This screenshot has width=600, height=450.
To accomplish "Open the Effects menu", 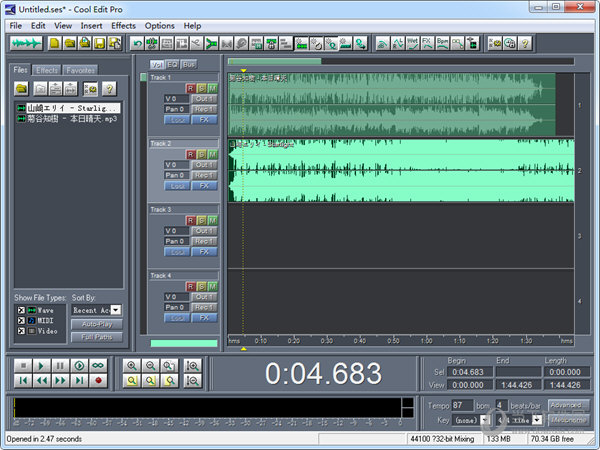I will 123,26.
